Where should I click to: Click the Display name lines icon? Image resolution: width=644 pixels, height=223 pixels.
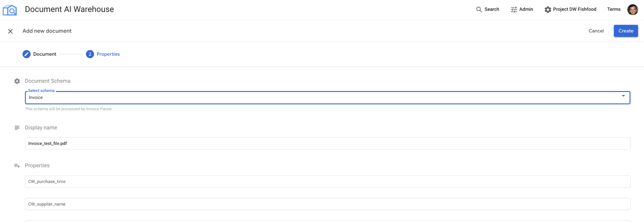(17, 128)
